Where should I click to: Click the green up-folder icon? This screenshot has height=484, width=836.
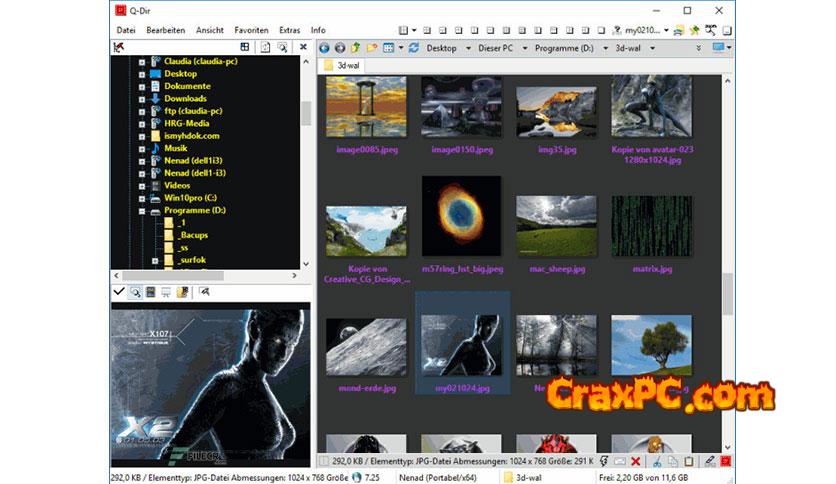(x=356, y=48)
